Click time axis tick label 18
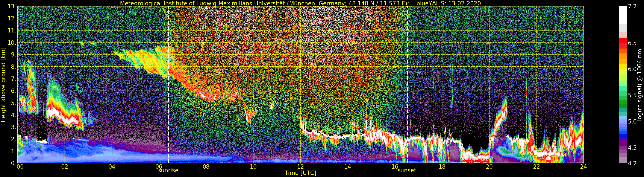The image size is (644, 177). coord(442,167)
